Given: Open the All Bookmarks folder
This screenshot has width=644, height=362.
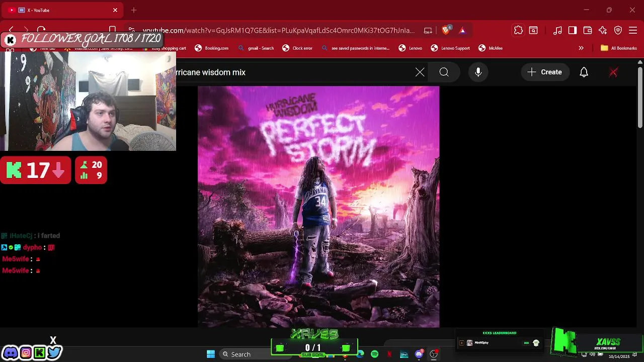Looking at the screenshot, I should click(619, 48).
